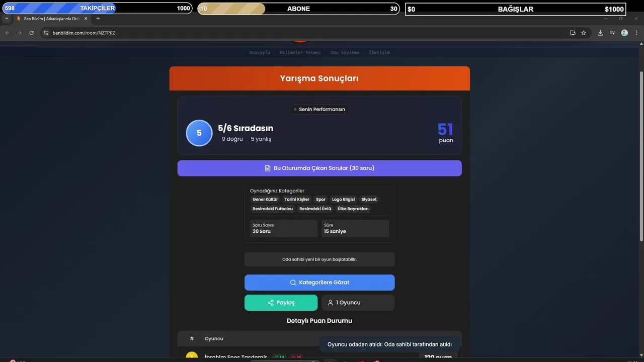Click the green Paylaş button

[x=281, y=303]
